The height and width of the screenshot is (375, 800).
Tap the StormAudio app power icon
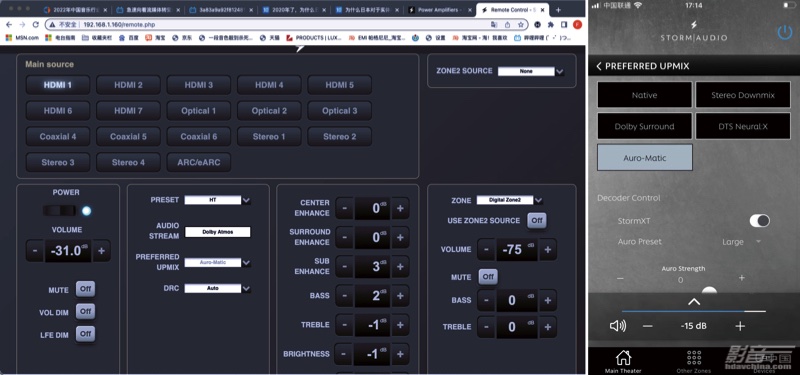pyautogui.click(x=784, y=32)
